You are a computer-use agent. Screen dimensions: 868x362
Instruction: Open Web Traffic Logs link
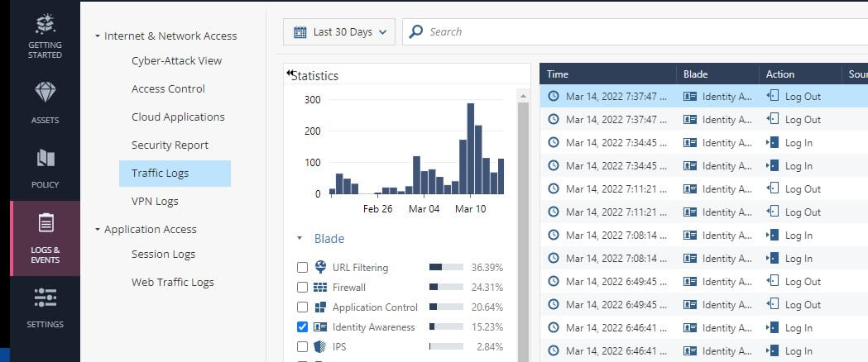173,283
